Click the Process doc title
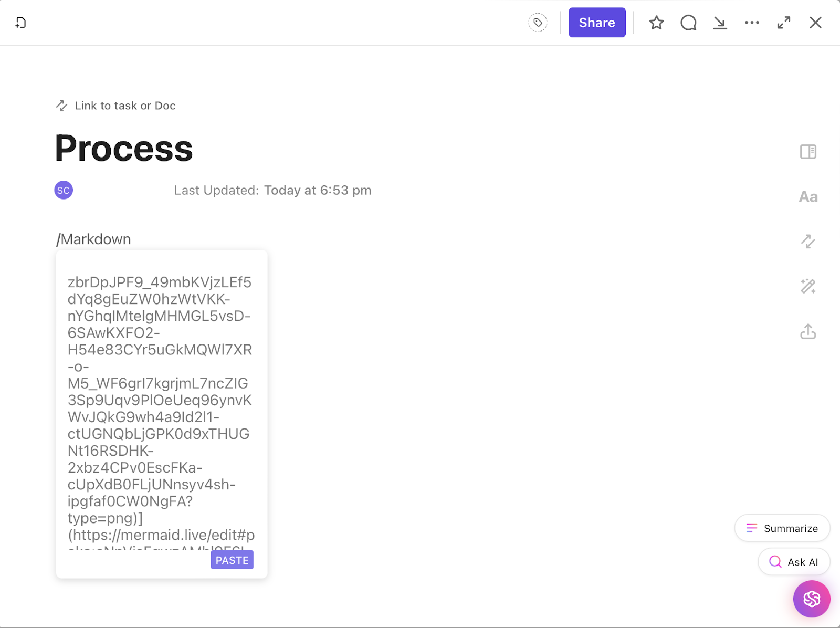840x628 pixels. (x=124, y=148)
